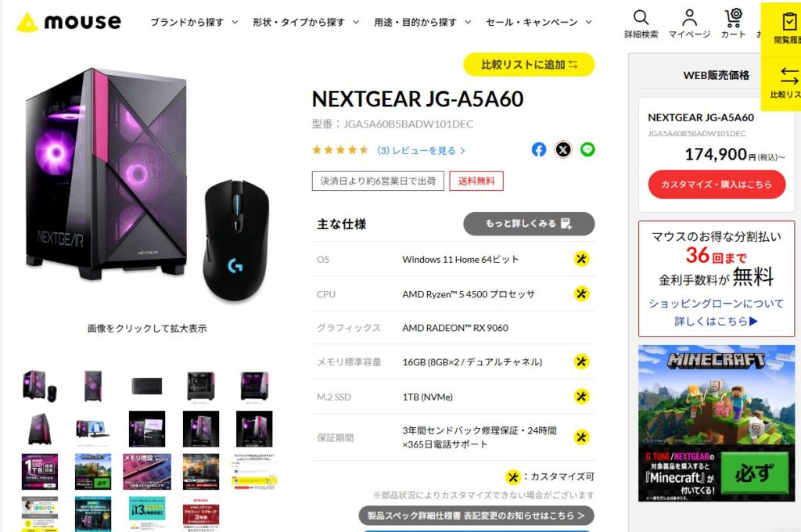Open the shopping loan details link

pyautogui.click(x=717, y=312)
